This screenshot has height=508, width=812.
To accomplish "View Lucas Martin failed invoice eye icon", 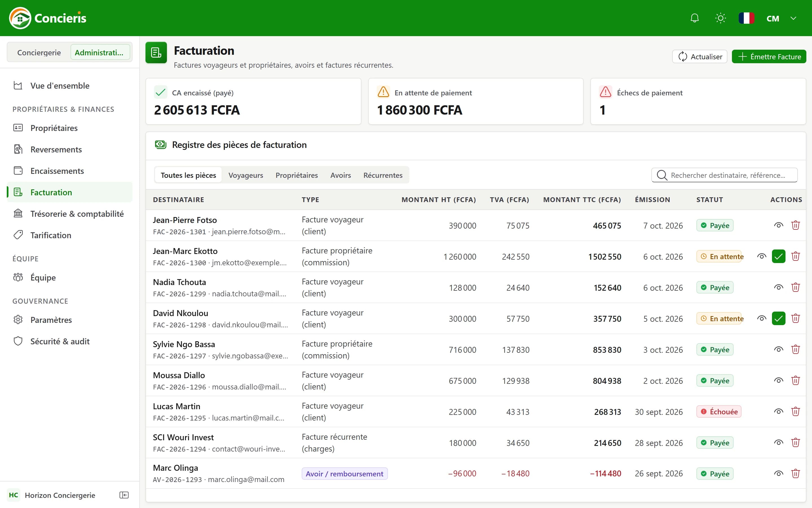I will pyautogui.click(x=778, y=411).
